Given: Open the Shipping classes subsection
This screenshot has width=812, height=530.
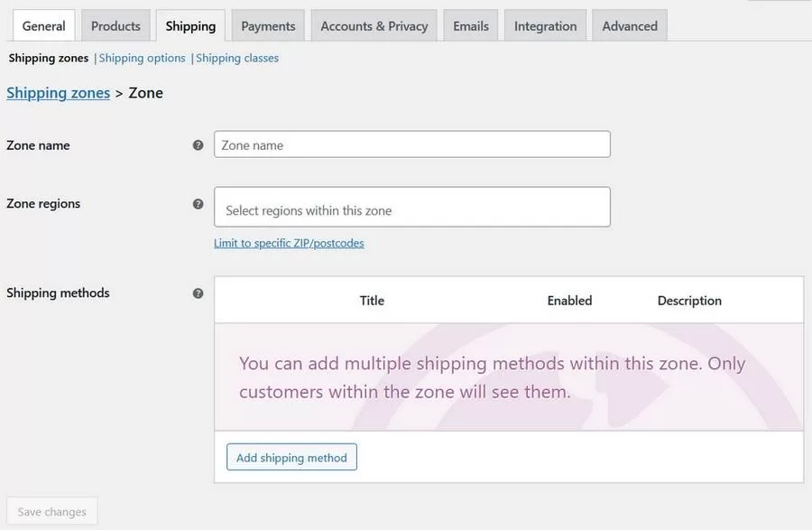Looking at the screenshot, I should point(237,58).
